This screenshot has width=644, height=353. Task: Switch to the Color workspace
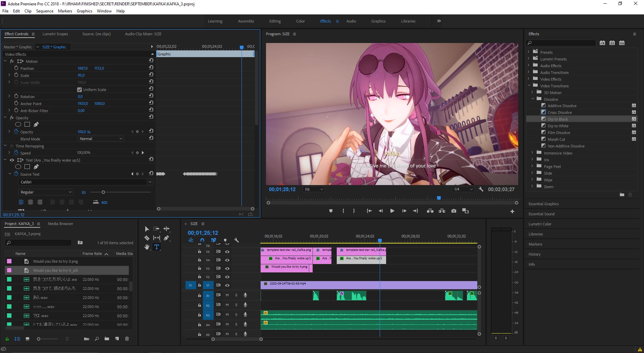301,21
